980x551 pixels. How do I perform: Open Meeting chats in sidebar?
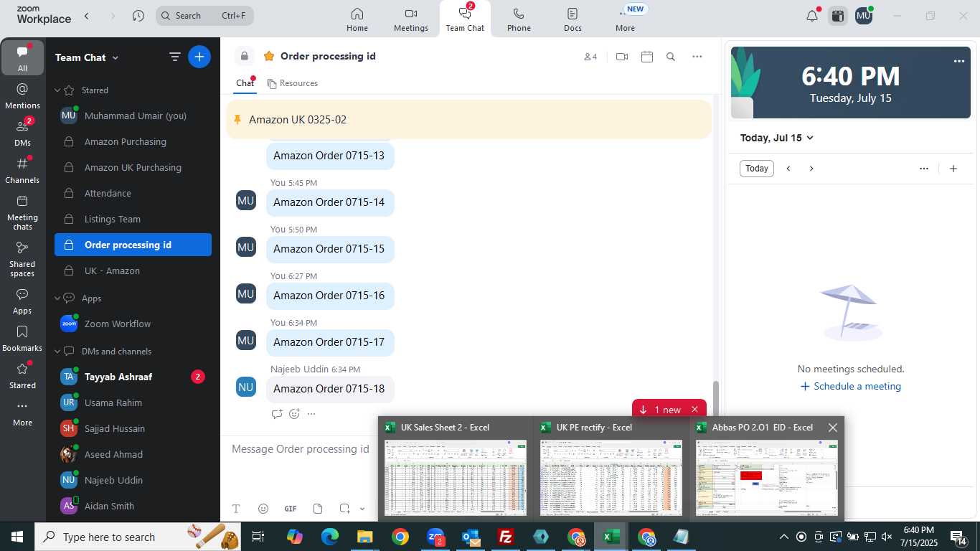22,212
